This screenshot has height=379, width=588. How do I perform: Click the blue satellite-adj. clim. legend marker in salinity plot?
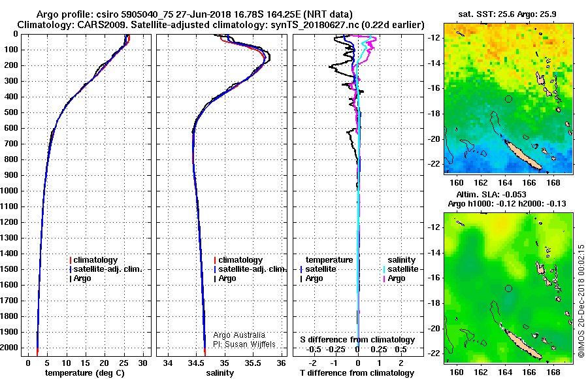coord(215,269)
